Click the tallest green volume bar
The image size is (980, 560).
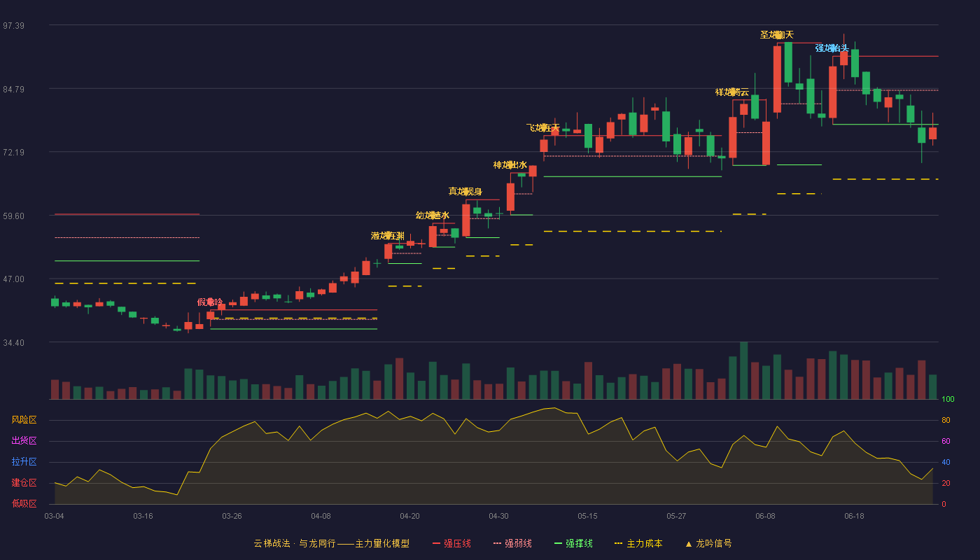click(x=743, y=370)
